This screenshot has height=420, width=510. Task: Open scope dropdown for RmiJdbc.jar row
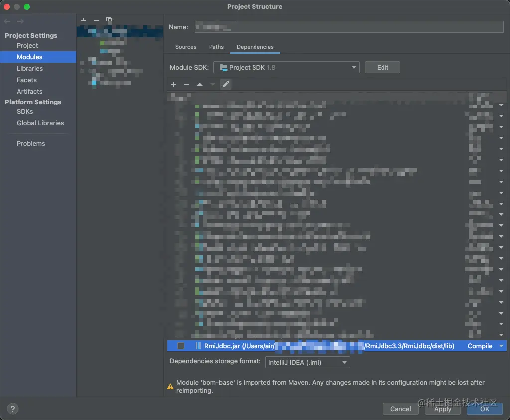(x=501, y=346)
